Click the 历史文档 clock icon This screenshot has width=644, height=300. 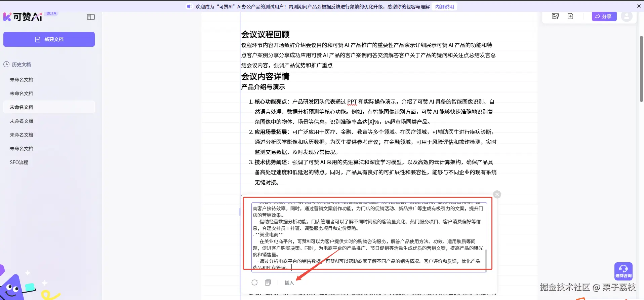tap(6, 64)
